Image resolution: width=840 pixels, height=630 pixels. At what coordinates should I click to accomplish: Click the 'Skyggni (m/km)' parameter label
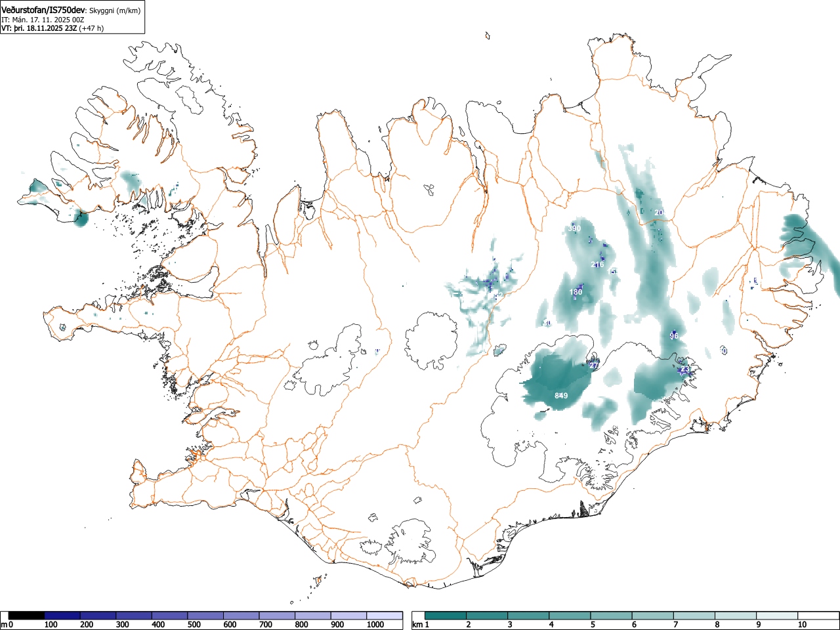[x=114, y=11]
